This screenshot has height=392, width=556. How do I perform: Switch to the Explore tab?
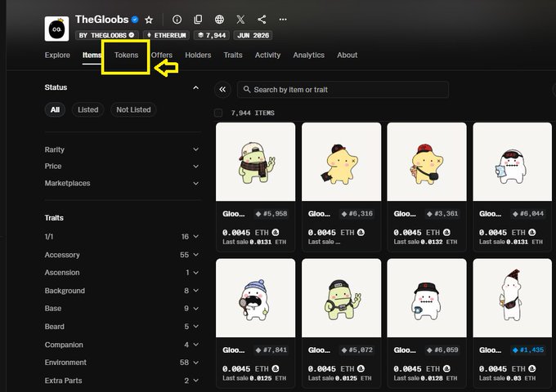coord(57,56)
